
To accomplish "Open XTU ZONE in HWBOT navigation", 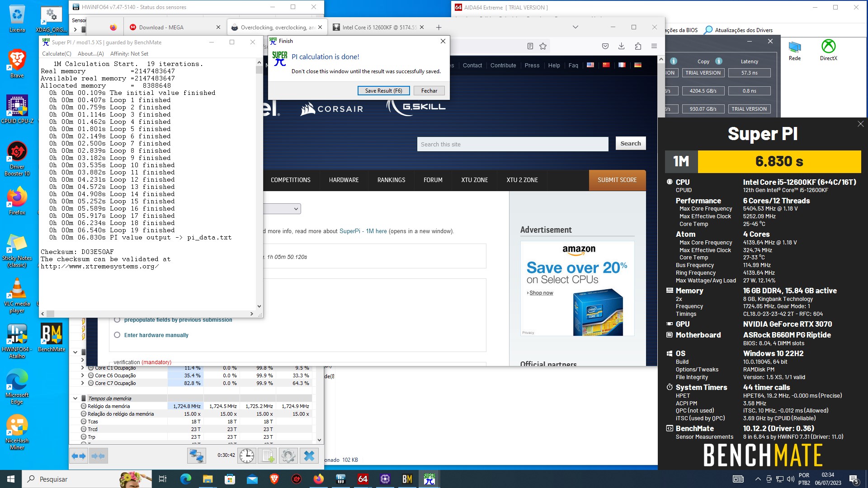I will [x=474, y=180].
